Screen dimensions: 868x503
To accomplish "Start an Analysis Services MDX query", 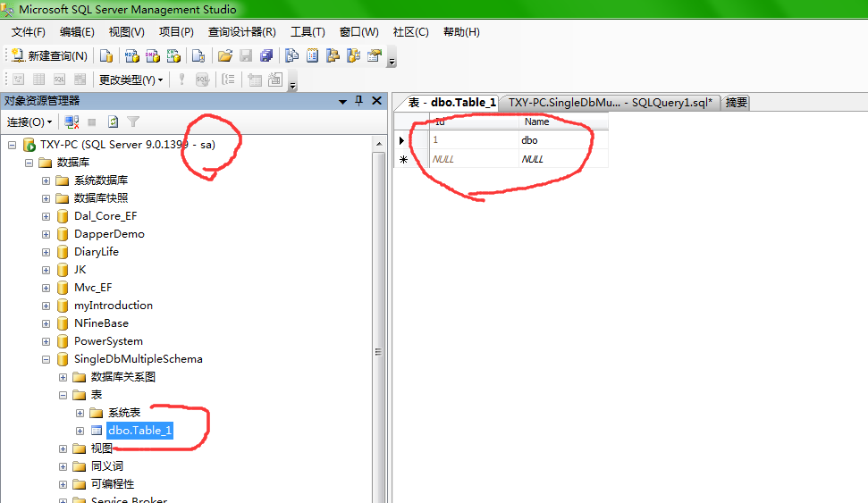I will 131,56.
